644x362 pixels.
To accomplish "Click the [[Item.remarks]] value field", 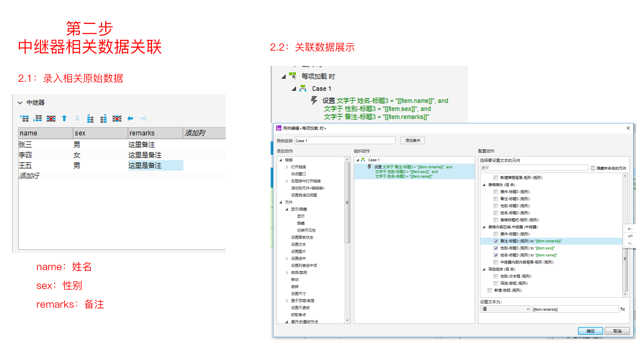I will (x=575, y=309).
